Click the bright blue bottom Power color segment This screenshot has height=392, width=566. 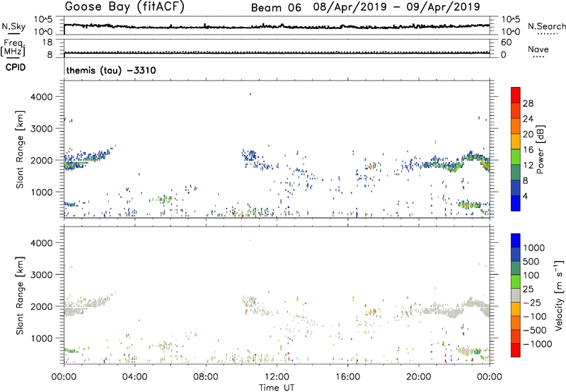[516, 203]
